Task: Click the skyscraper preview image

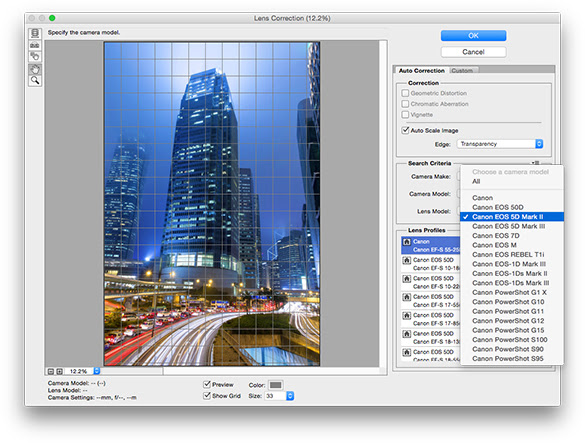Action: [x=212, y=204]
